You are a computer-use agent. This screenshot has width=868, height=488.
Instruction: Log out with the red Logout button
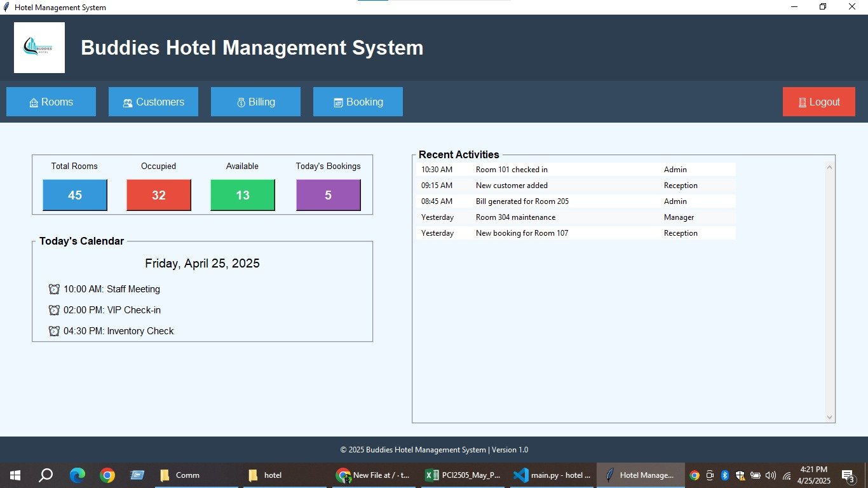819,102
